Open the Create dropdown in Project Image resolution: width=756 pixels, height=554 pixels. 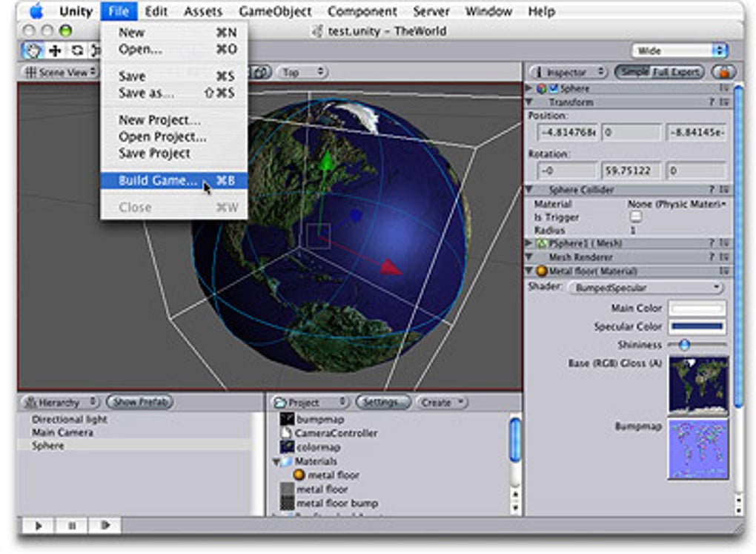click(442, 402)
